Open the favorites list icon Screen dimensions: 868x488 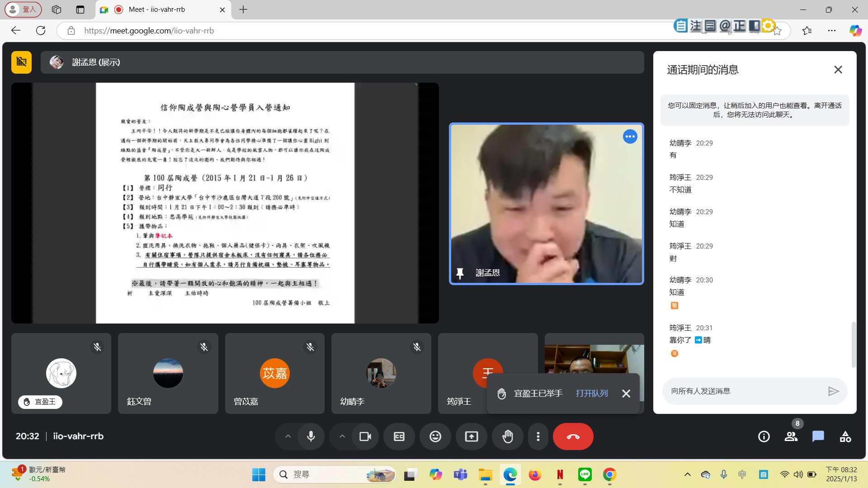[x=807, y=30]
